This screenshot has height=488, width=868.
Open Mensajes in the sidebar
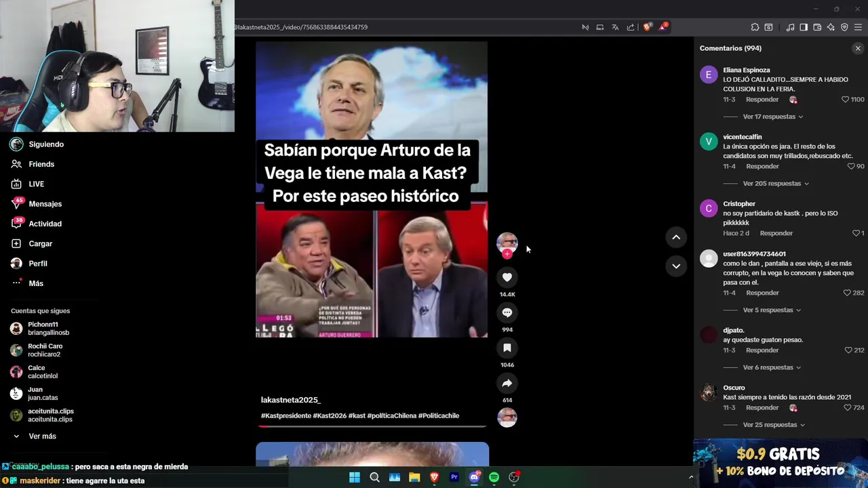click(45, 204)
